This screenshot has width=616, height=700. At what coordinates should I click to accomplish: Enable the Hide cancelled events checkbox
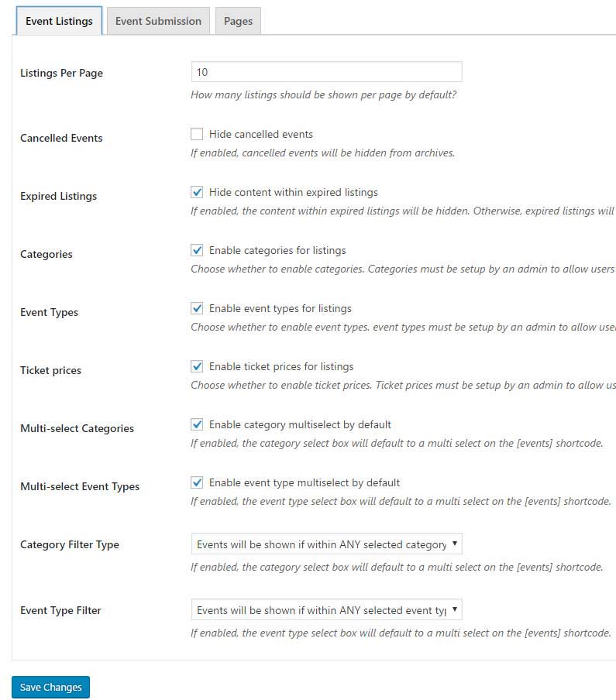click(x=197, y=134)
